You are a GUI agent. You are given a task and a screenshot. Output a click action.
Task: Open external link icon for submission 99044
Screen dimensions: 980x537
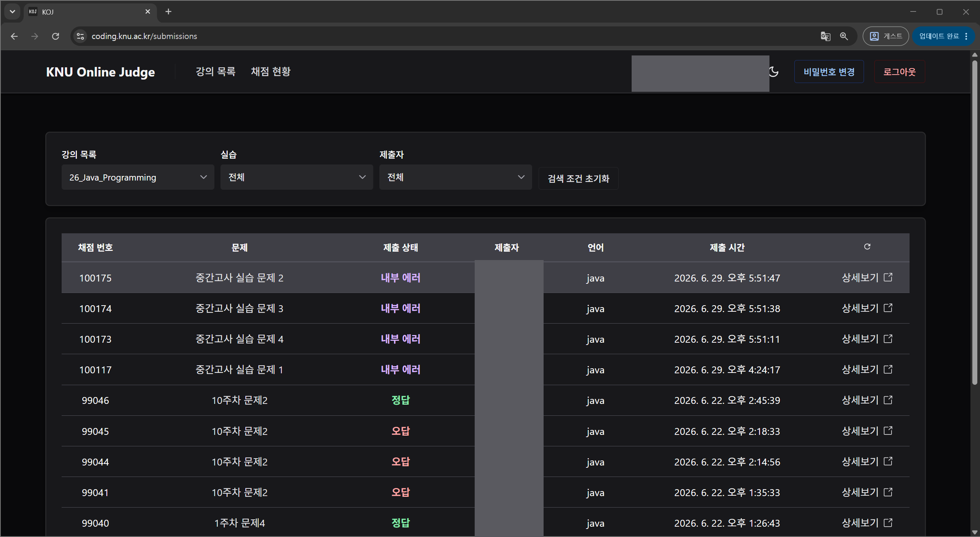pos(888,462)
